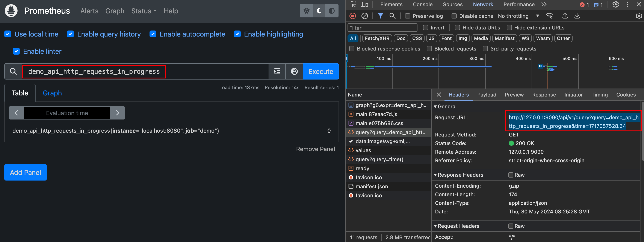Go to previous evaluation time arrow
644x242 pixels.
click(17, 113)
